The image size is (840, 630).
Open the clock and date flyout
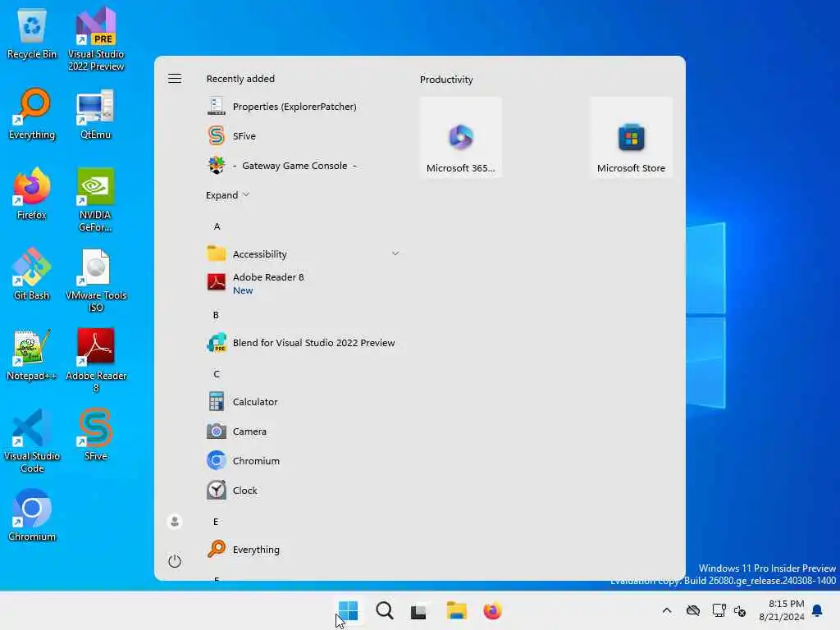point(781,610)
